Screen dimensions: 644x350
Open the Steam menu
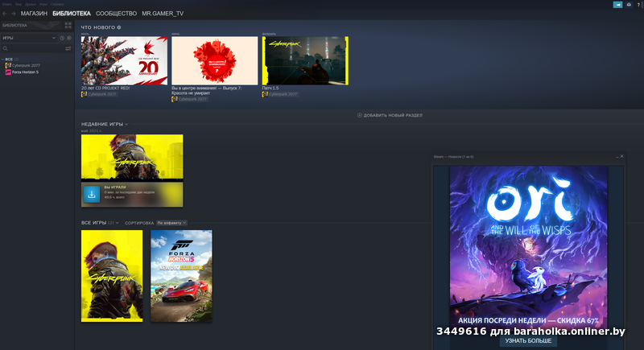point(7,4)
